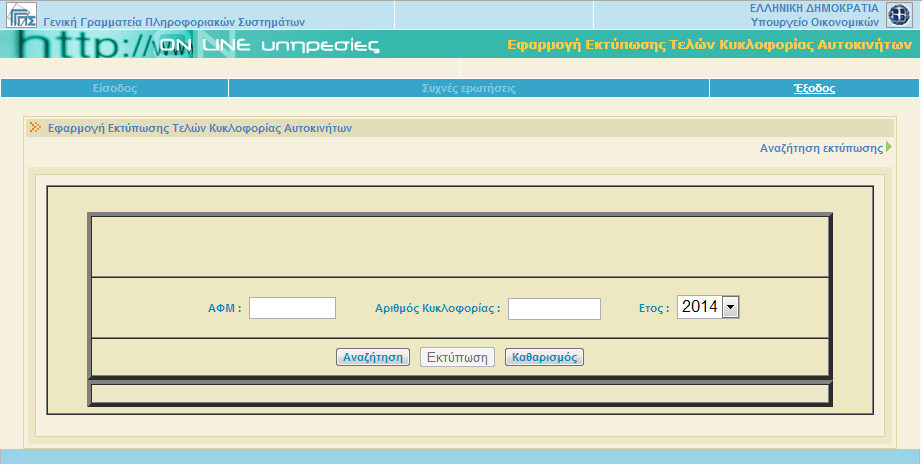Click the section heading beside the orange arrows
Image resolution: width=922 pixels, height=465 pixels.
200,128
